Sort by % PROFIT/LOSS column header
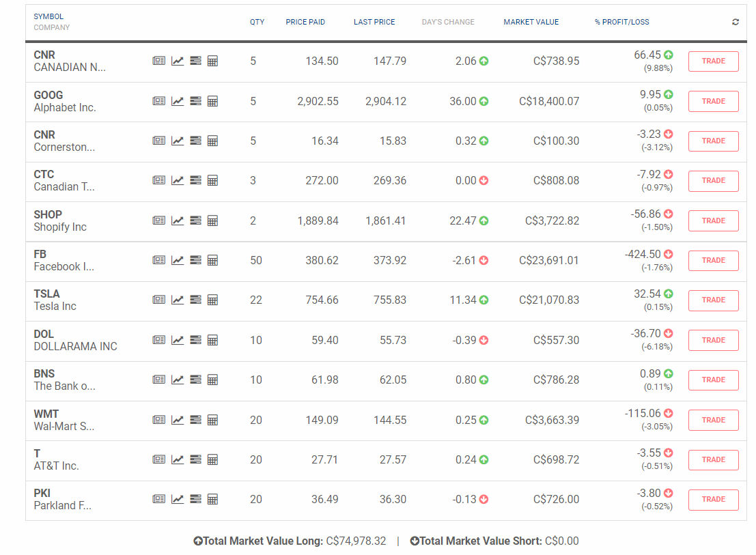Viewport: 756px width, 555px height. click(x=622, y=22)
